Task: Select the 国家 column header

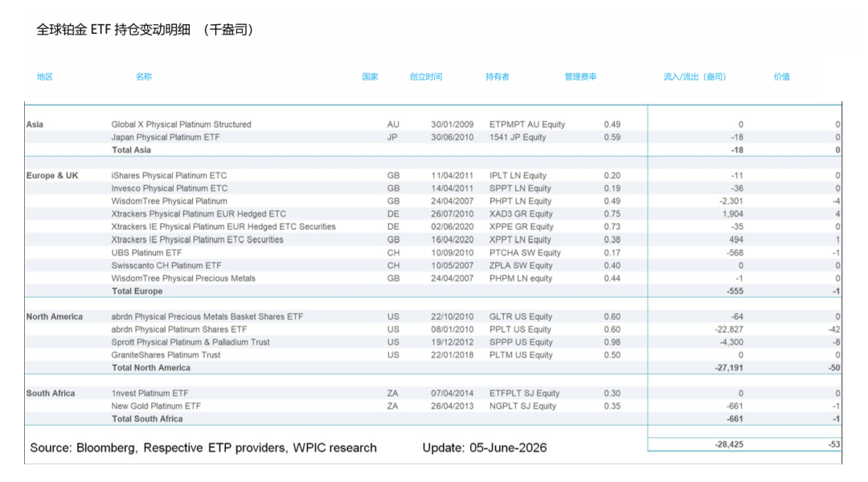Action: [370, 77]
